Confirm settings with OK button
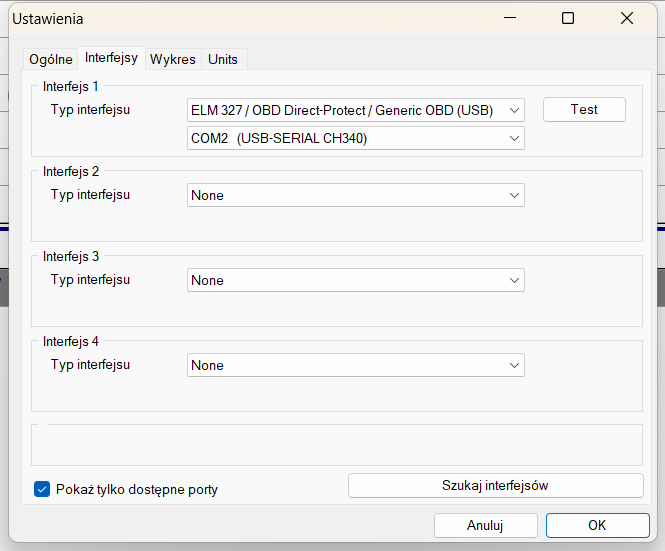This screenshot has width=665, height=551. [597, 525]
